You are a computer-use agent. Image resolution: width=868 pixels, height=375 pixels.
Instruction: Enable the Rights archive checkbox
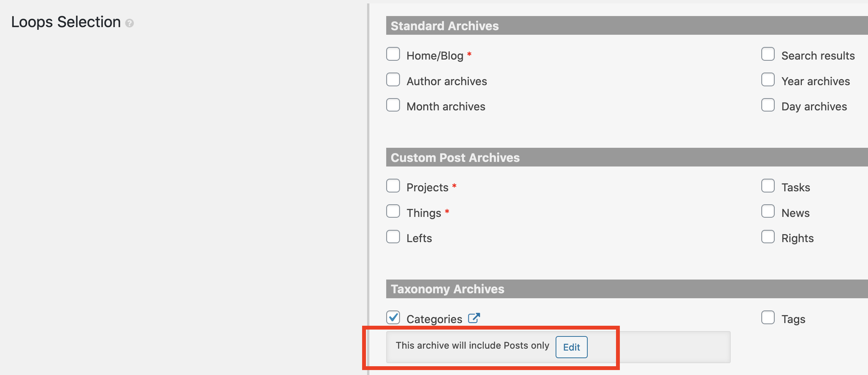pos(768,237)
